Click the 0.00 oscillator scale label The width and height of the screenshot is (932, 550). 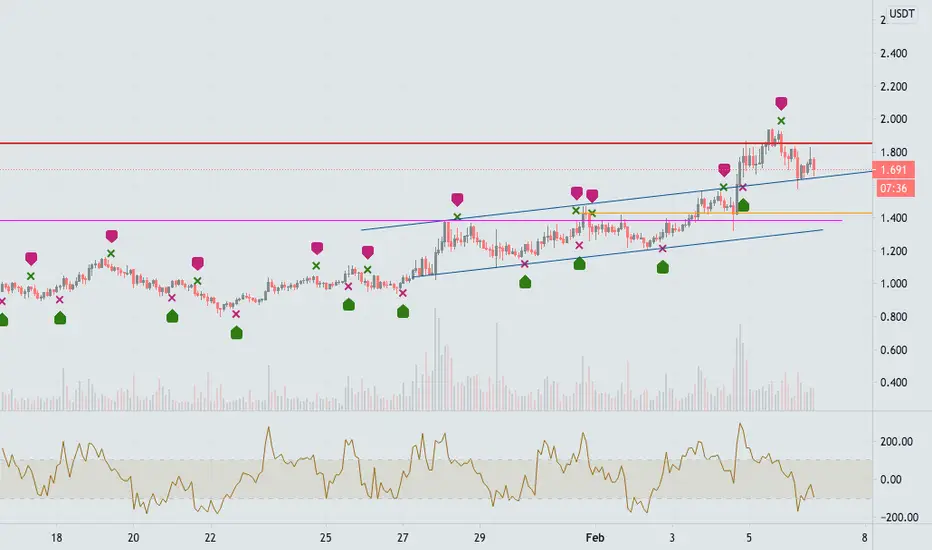point(891,479)
